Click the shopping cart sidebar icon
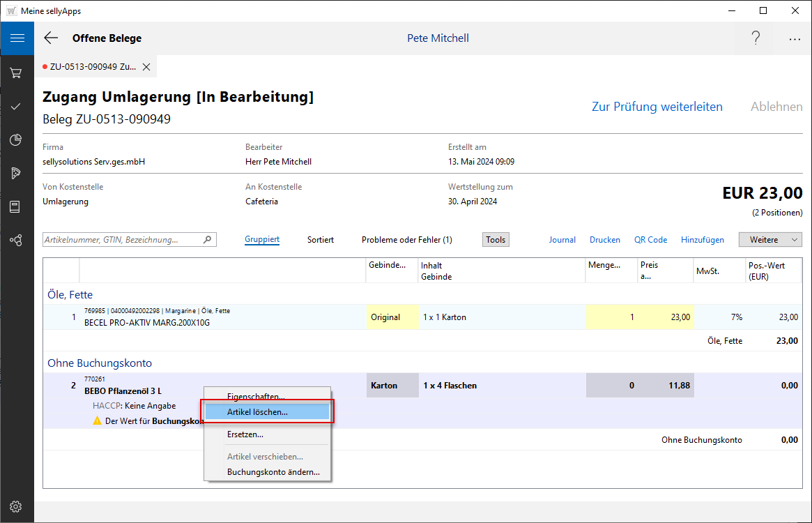This screenshot has width=812, height=523. (x=16, y=73)
